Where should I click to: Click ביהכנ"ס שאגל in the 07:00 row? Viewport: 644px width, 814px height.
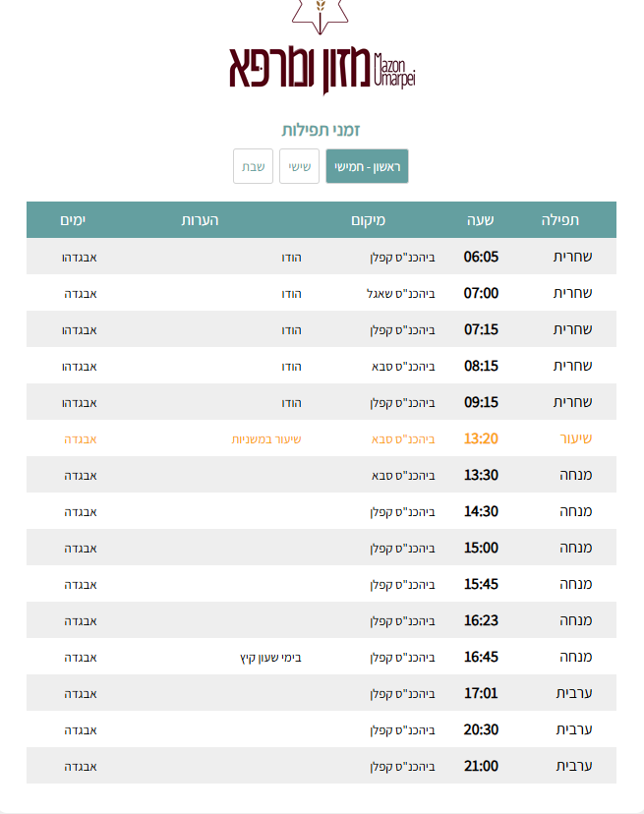[402, 293]
